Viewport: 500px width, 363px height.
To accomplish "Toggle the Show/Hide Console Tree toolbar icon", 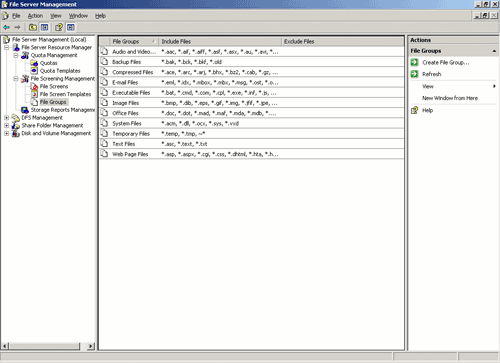I will (x=44, y=27).
